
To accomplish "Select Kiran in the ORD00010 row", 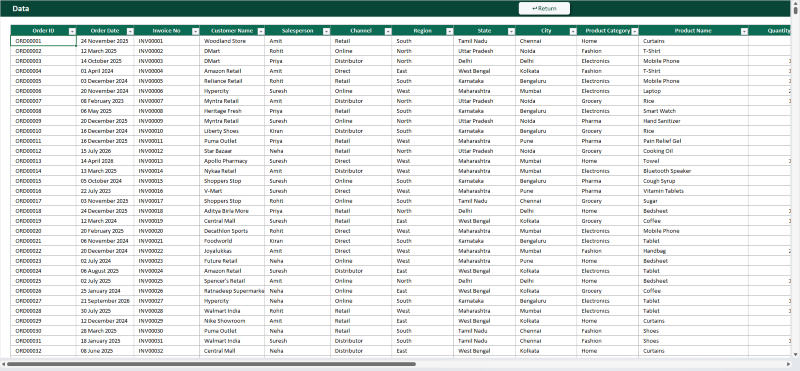I will [x=297, y=131].
